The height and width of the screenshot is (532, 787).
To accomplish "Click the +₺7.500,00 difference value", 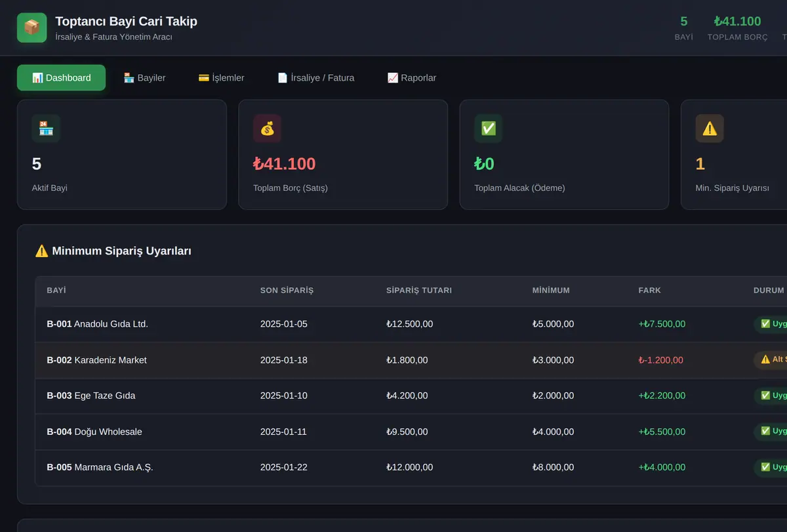I will tap(662, 324).
